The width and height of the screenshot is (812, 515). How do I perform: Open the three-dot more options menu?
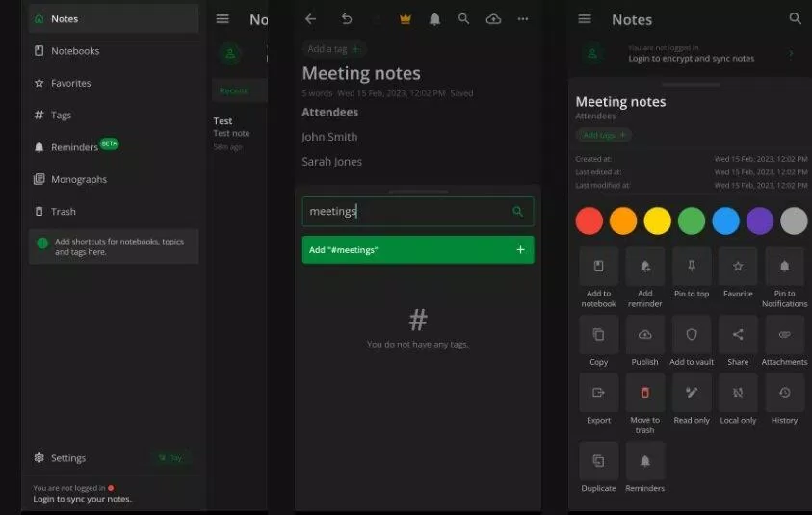point(523,19)
